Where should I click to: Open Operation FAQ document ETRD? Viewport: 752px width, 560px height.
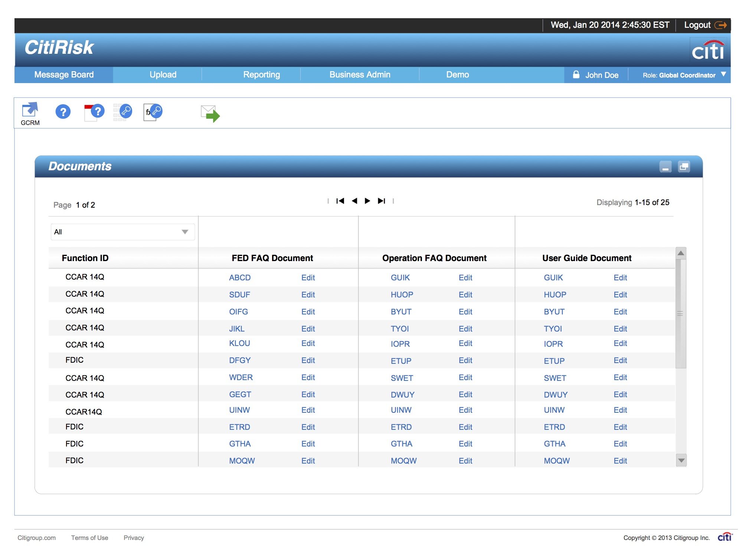tap(401, 427)
